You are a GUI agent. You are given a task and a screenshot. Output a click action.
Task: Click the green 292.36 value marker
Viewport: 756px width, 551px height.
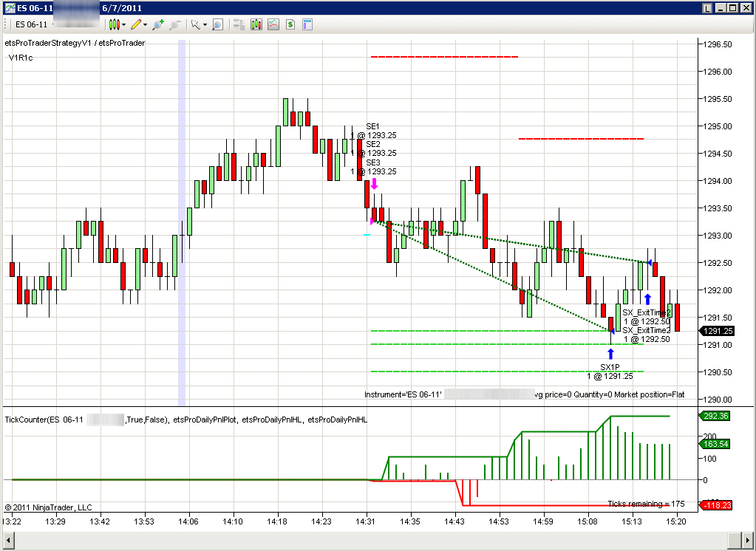[715, 416]
